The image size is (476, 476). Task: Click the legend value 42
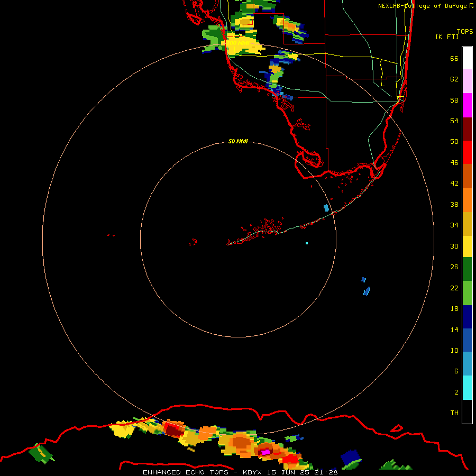click(454, 184)
